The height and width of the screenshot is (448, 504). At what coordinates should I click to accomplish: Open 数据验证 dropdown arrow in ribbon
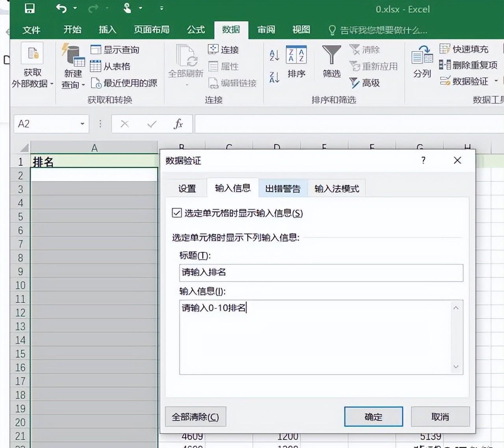[496, 81]
